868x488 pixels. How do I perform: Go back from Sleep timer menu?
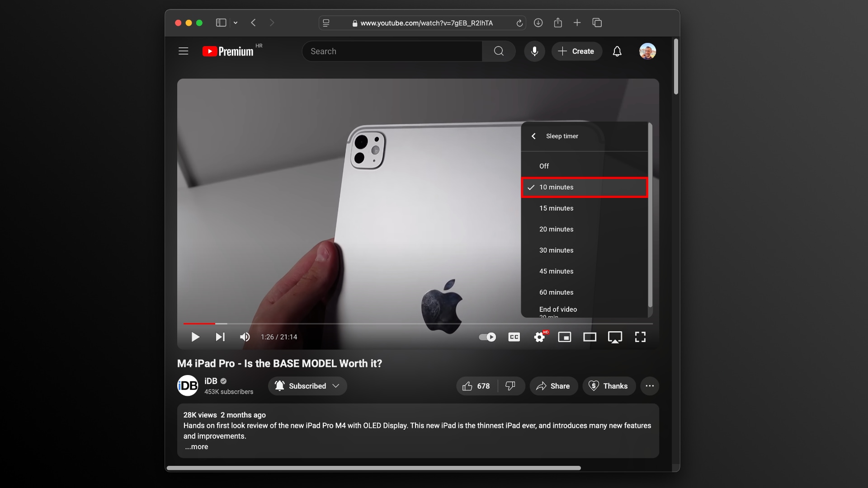[x=533, y=136]
